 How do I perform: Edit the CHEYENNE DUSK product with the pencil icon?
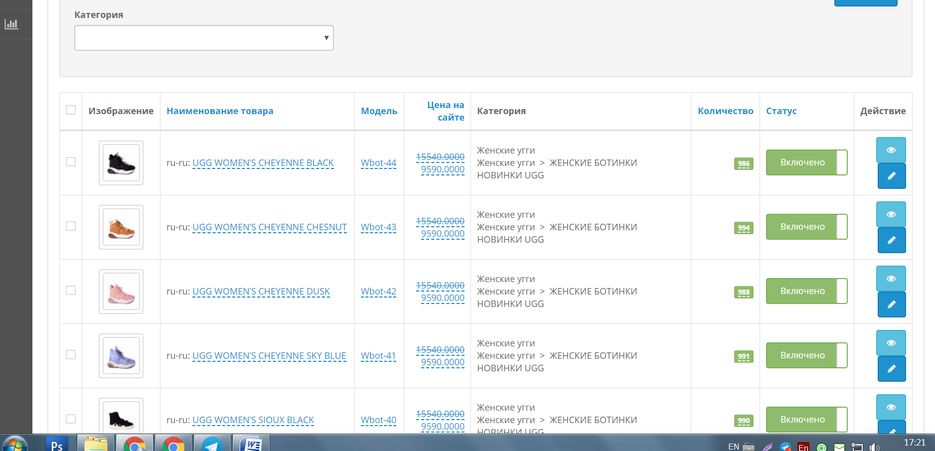click(x=891, y=304)
